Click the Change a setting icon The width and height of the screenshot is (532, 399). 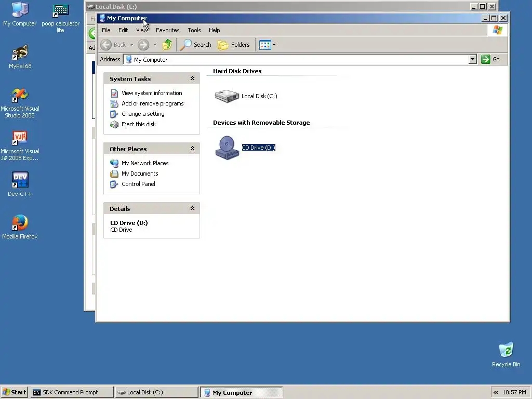(114, 114)
